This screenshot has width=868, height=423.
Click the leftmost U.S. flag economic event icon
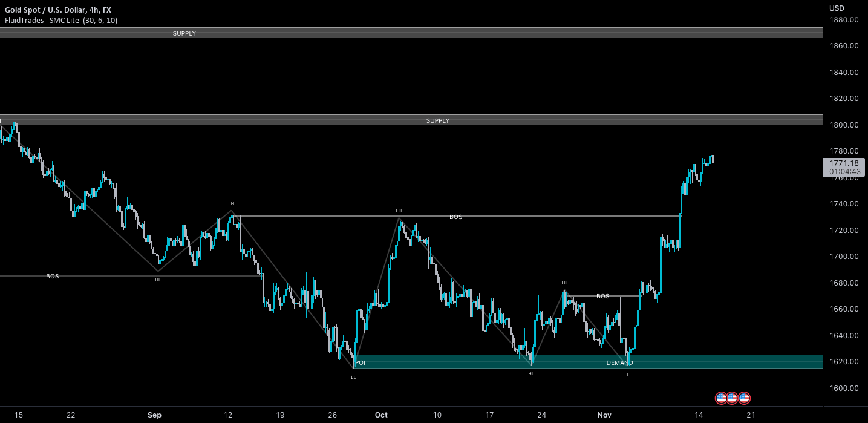[722, 398]
